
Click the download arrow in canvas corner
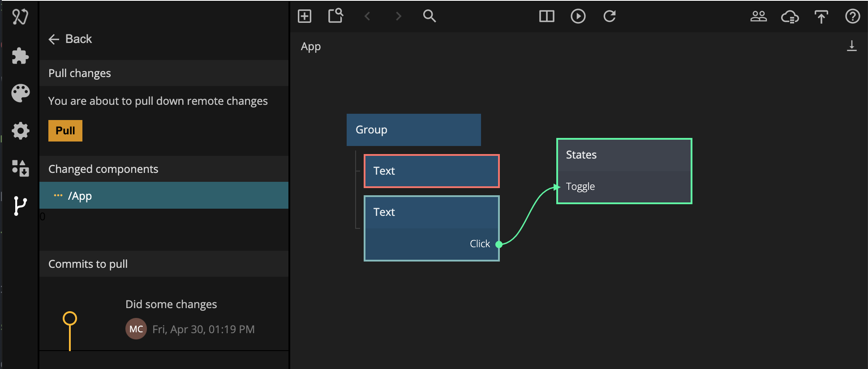tap(851, 46)
